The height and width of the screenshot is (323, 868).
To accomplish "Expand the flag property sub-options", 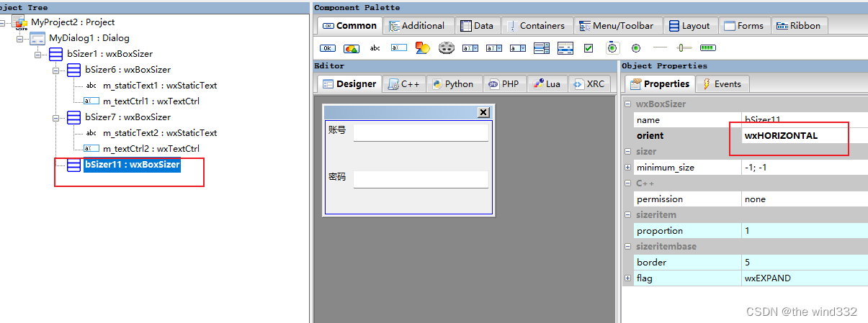I will coord(627,278).
